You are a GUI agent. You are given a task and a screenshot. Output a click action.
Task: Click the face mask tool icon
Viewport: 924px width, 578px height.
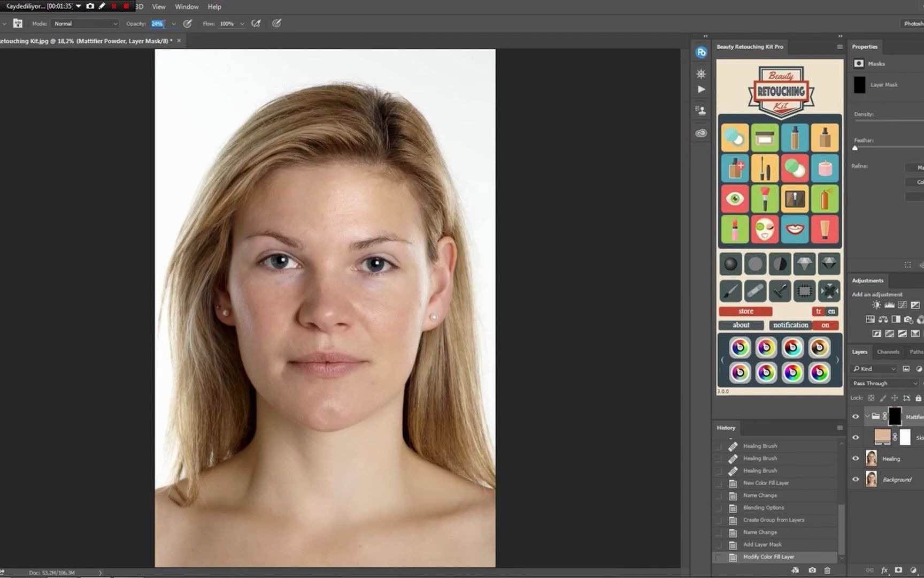pyautogui.click(x=765, y=230)
